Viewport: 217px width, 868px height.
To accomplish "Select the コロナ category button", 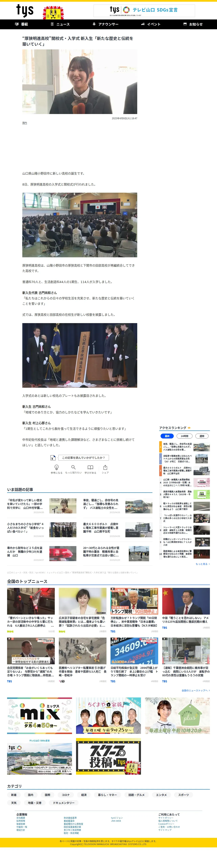I will pos(66,795).
